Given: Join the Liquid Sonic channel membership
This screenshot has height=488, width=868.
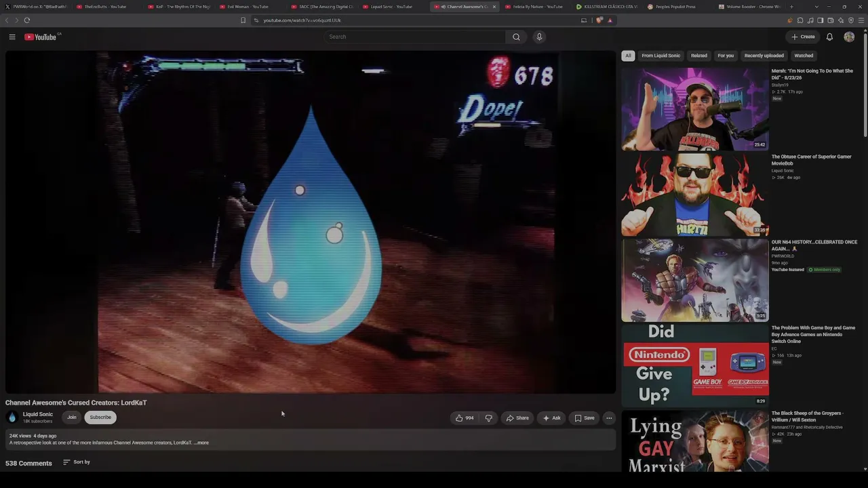Looking at the screenshot, I should click(71, 418).
